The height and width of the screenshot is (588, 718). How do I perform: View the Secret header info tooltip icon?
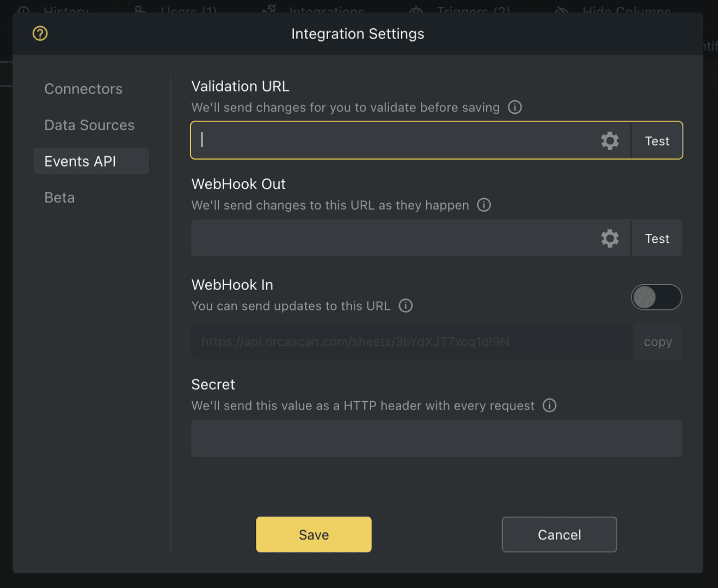point(549,406)
